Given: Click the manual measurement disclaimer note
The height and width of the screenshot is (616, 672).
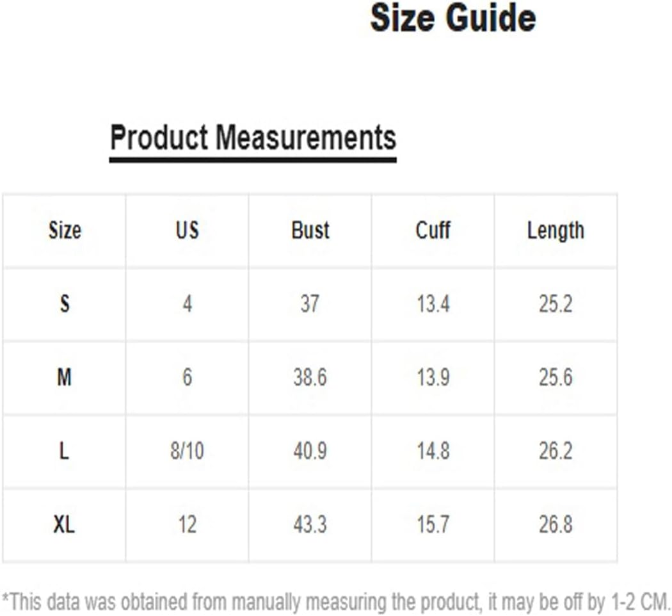Looking at the screenshot, I should 336,602.
